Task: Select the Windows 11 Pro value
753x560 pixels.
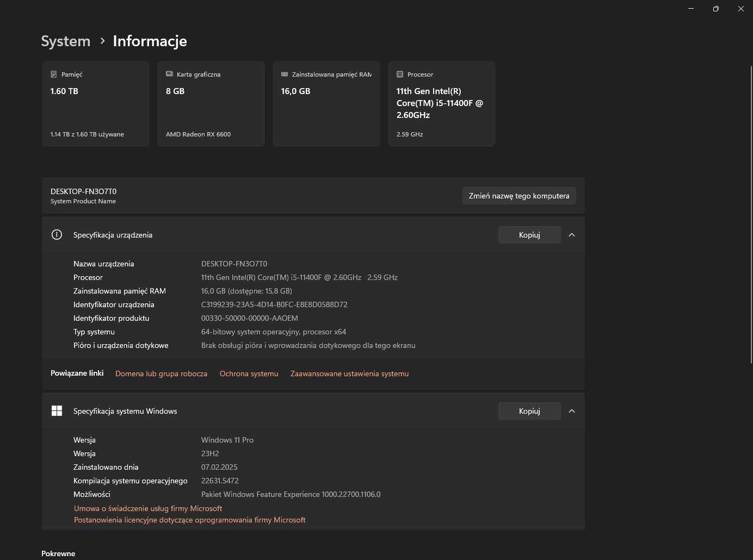Action: [227, 440]
